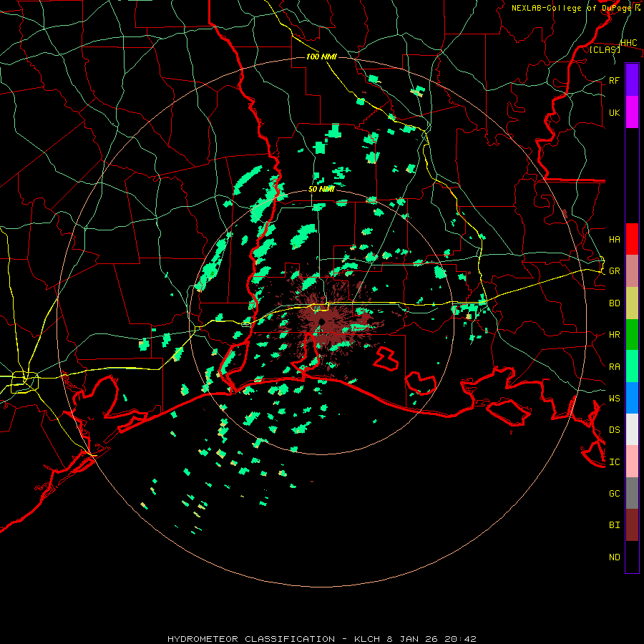Click the UK legend label
The width and height of the screenshot is (644, 644).
(x=614, y=112)
